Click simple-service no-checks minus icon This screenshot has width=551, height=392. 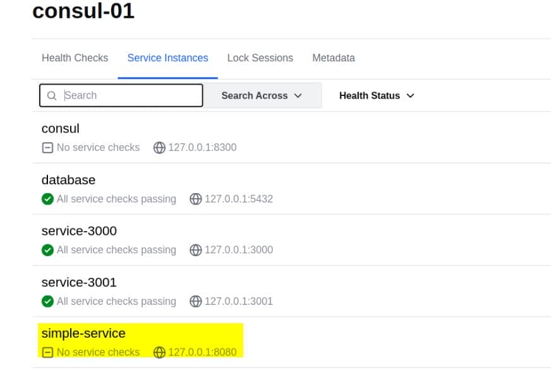click(x=47, y=352)
